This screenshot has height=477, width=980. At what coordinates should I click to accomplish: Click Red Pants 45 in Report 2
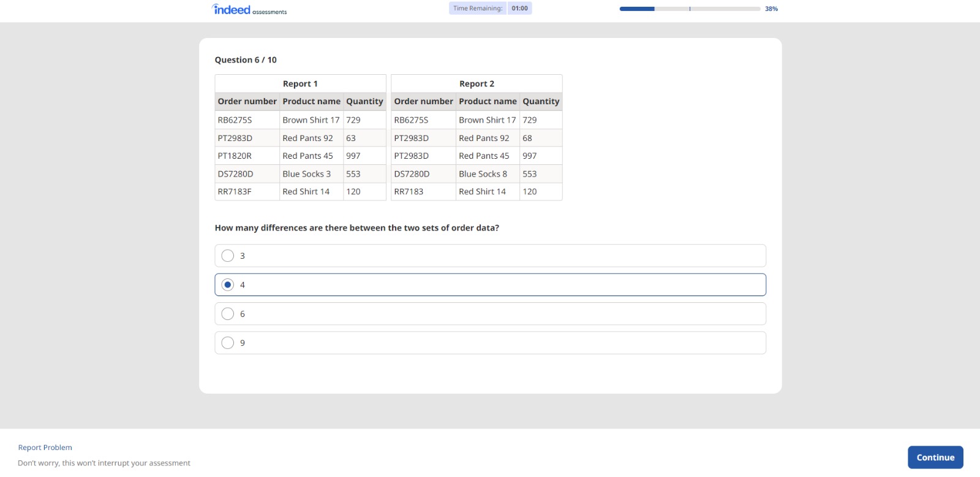[x=484, y=156]
